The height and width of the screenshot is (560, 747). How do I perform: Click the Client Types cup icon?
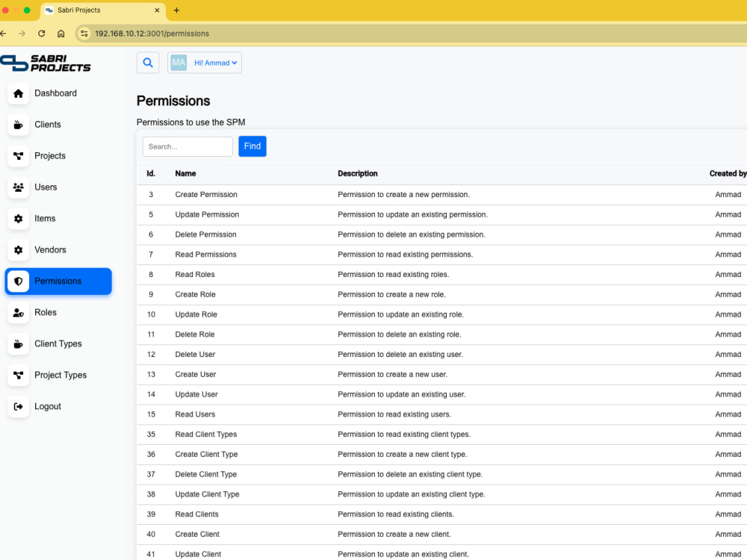(18, 343)
